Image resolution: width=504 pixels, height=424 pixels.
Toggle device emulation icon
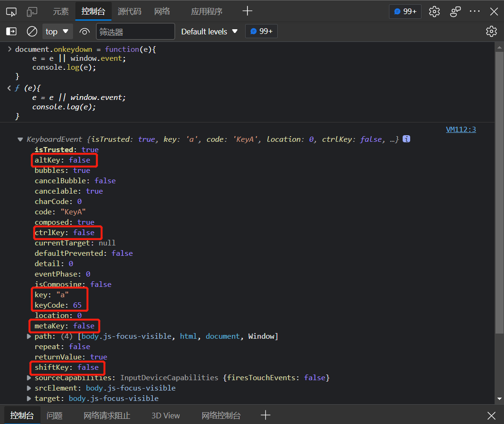click(32, 12)
